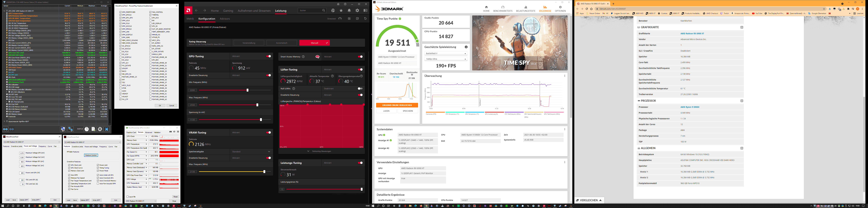Image resolution: width=868 pixels, height=208 pixels.
Task: Open BENCHMARKTESTS in 3DMark
Action: point(502,9)
